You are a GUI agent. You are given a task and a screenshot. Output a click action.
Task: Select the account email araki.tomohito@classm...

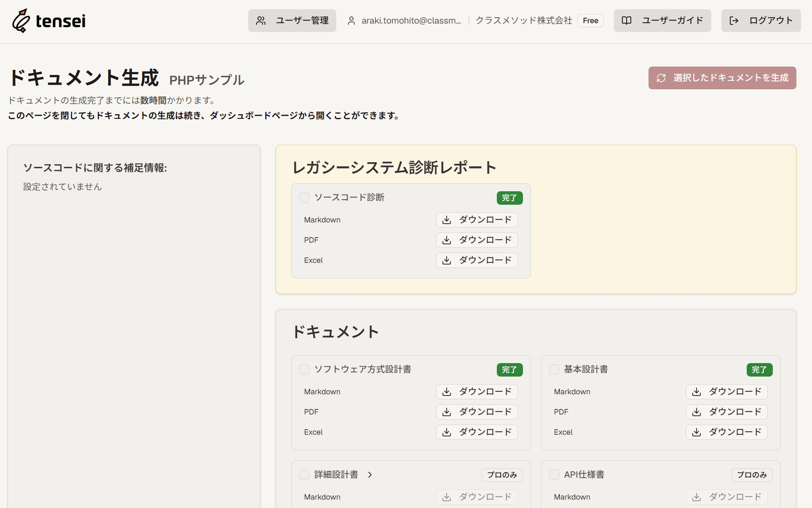tap(411, 21)
